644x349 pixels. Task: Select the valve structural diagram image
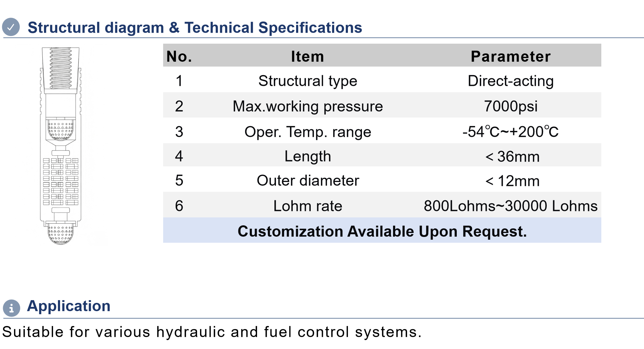[x=61, y=146]
